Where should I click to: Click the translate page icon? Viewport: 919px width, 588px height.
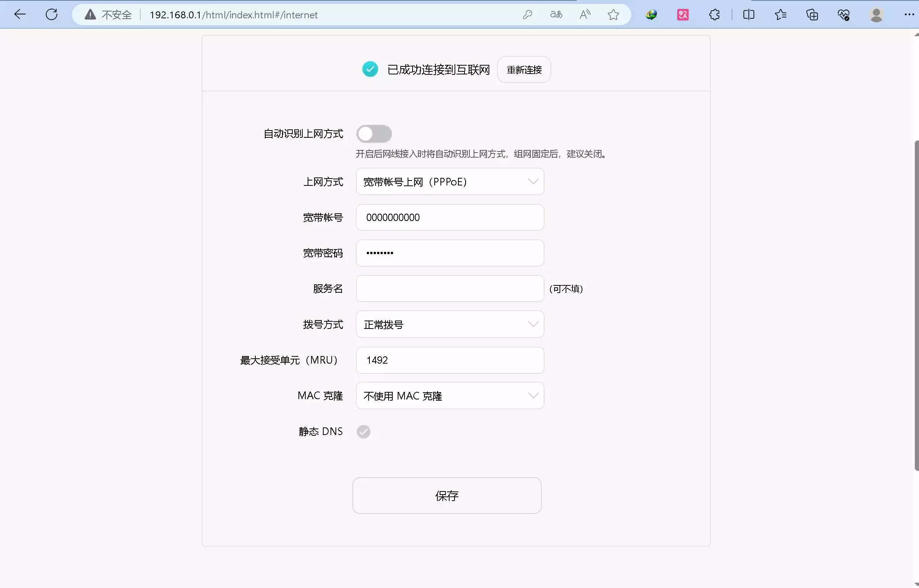556,14
